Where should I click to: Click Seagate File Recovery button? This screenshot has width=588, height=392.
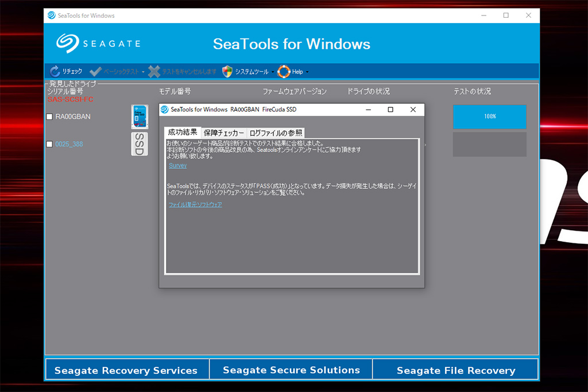click(x=455, y=370)
